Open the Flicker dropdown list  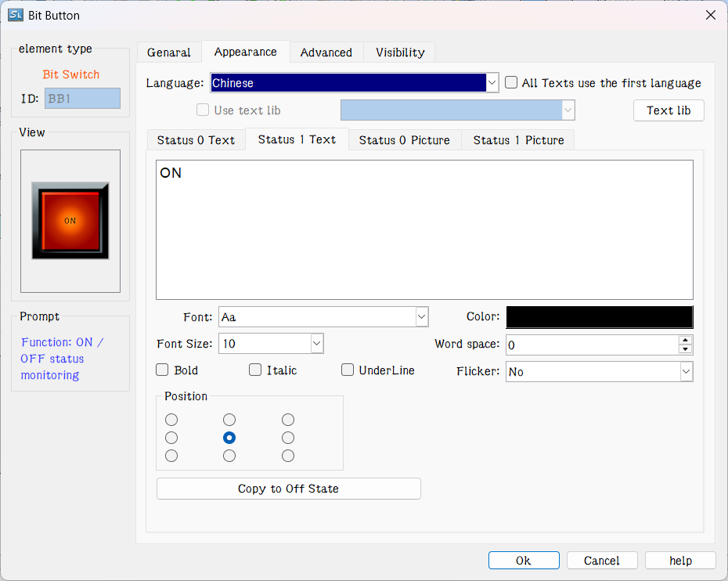686,372
